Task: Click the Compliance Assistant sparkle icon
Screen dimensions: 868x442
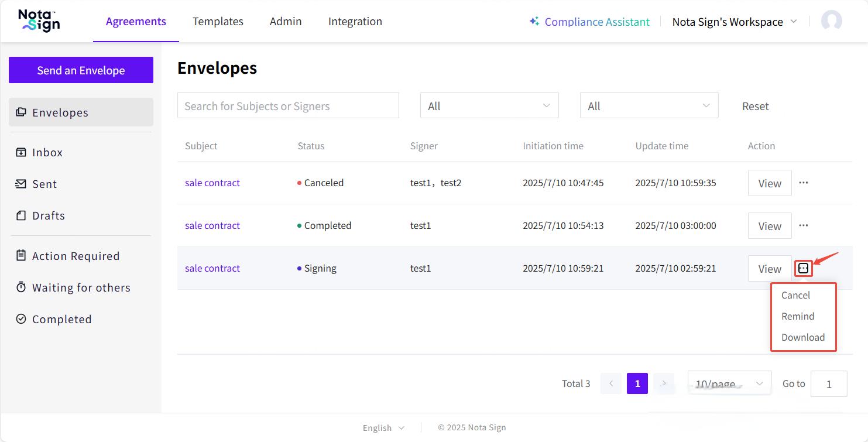Action: [x=534, y=22]
